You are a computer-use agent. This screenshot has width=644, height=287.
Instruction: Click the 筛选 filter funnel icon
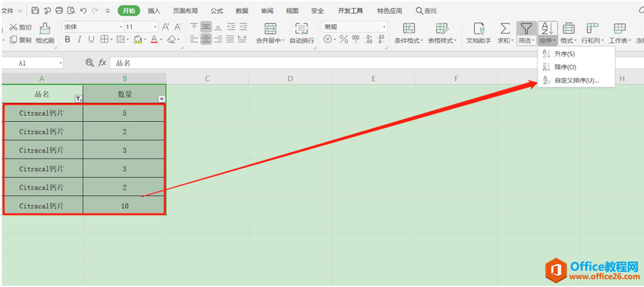point(526,33)
